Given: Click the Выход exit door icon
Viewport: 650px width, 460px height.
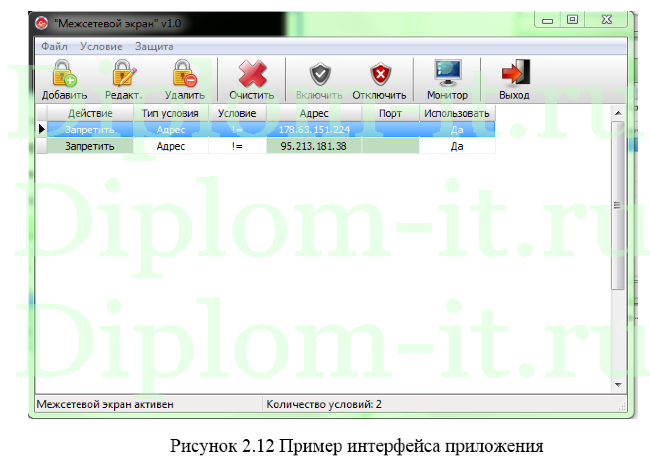Looking at the screenshot, I should 514,75.
